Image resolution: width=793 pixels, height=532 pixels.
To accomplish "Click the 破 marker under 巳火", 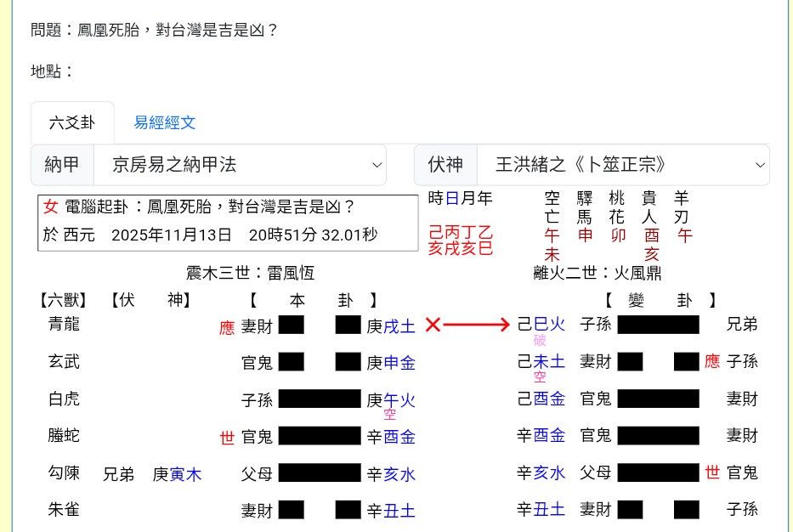I will pyautogui.click(x=539, y=338).
